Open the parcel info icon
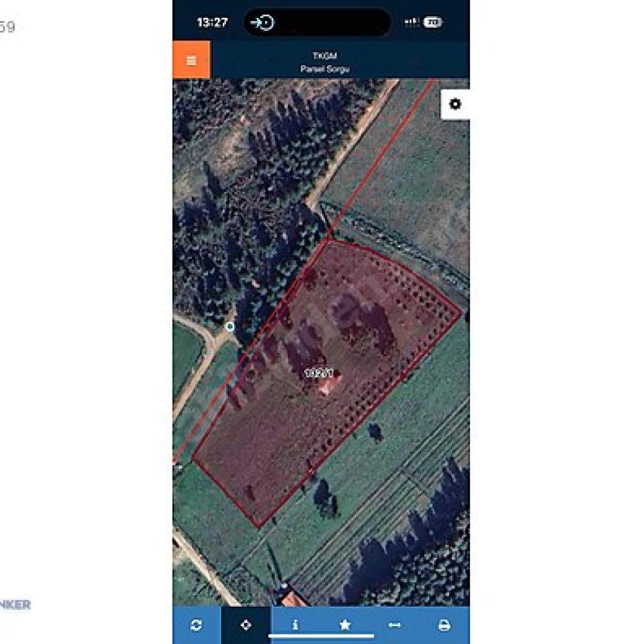Viewport: 644px width, 644px height. coord(296,625)
